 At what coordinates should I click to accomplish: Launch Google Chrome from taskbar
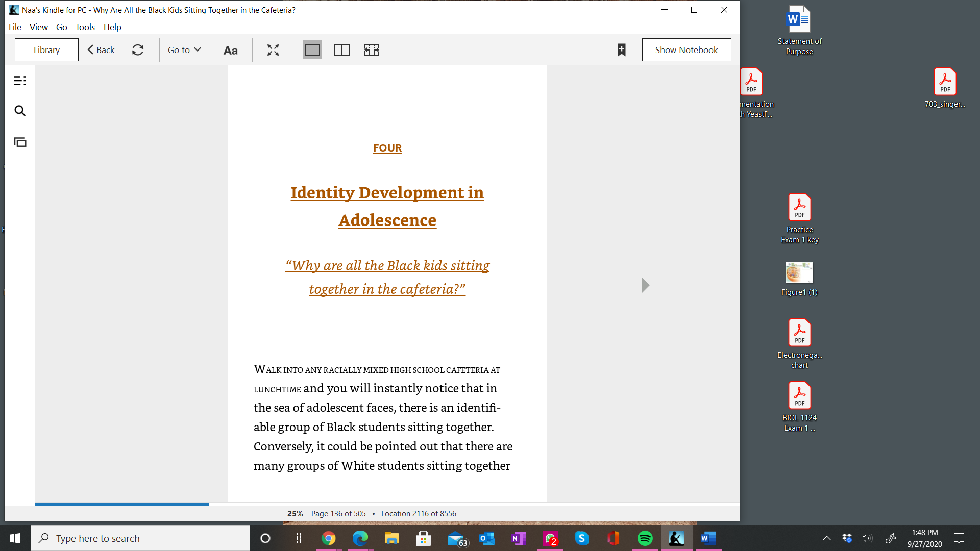pos(329,538)
